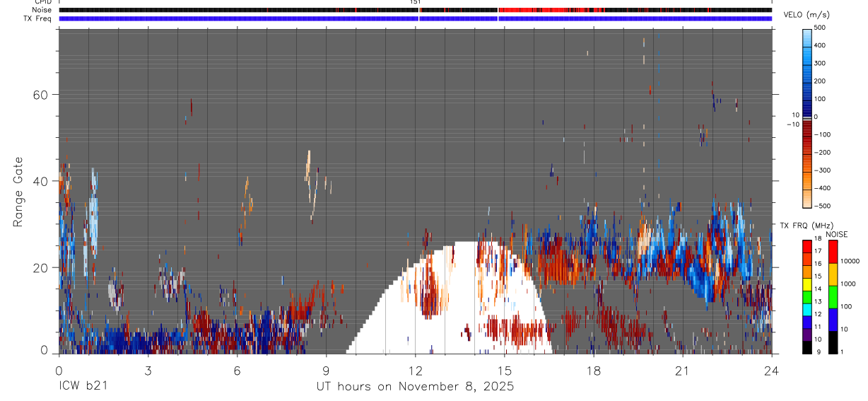Image resolution: width=868 pixels, height=401 pixels.
Task: Click the VELO (m/s) velocity color bar
Action: 807,117
